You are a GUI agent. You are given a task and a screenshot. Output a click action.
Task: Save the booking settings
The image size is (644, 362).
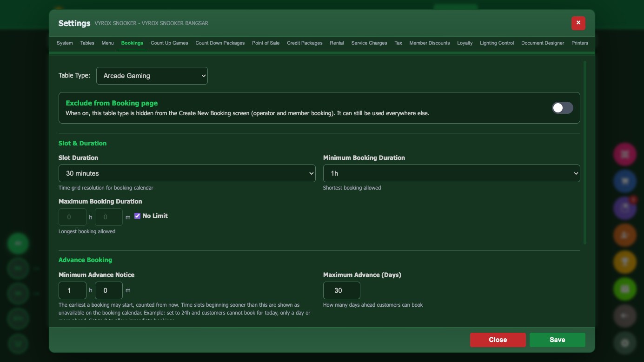click(x=557, y=340)
